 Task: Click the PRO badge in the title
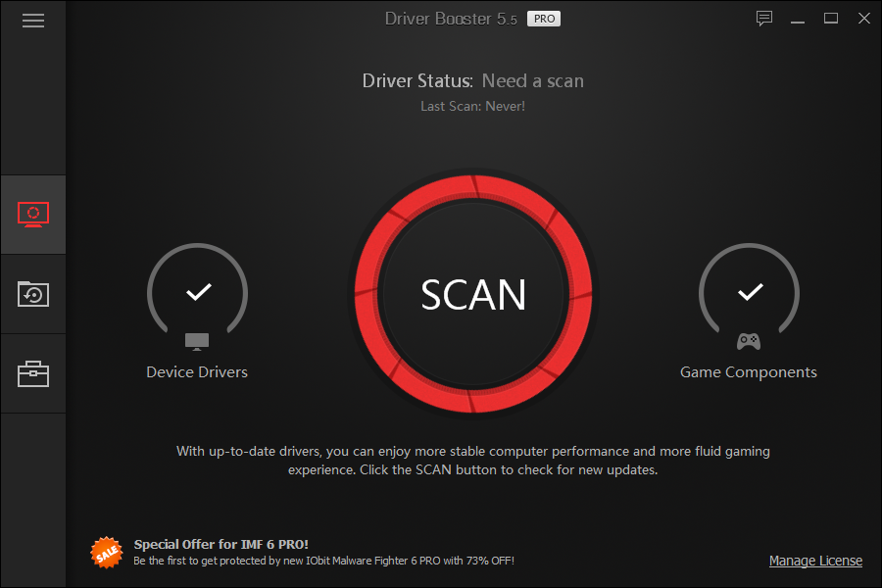pos(544,19)
